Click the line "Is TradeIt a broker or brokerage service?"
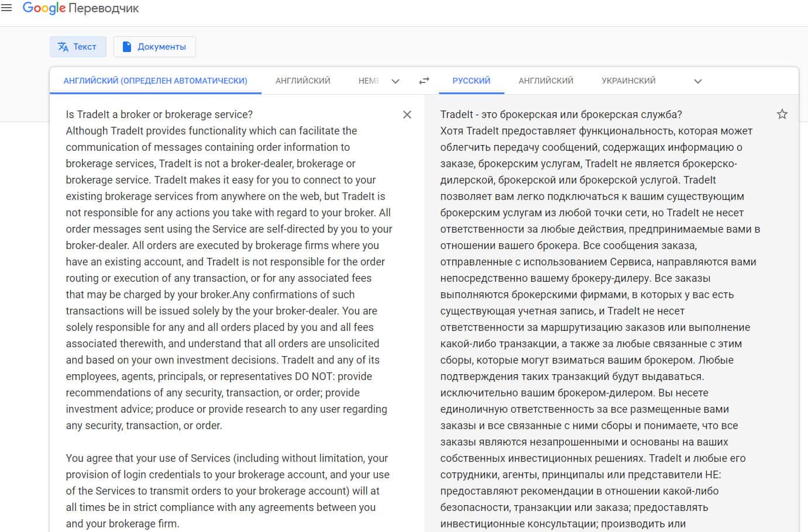 coord(159,115)
